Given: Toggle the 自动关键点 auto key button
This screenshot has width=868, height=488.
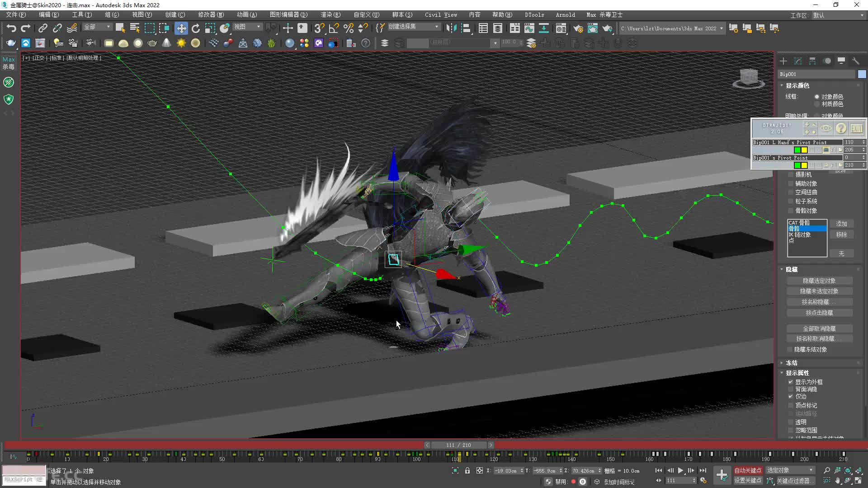Looking at the screenshot, I should [748, 470].
